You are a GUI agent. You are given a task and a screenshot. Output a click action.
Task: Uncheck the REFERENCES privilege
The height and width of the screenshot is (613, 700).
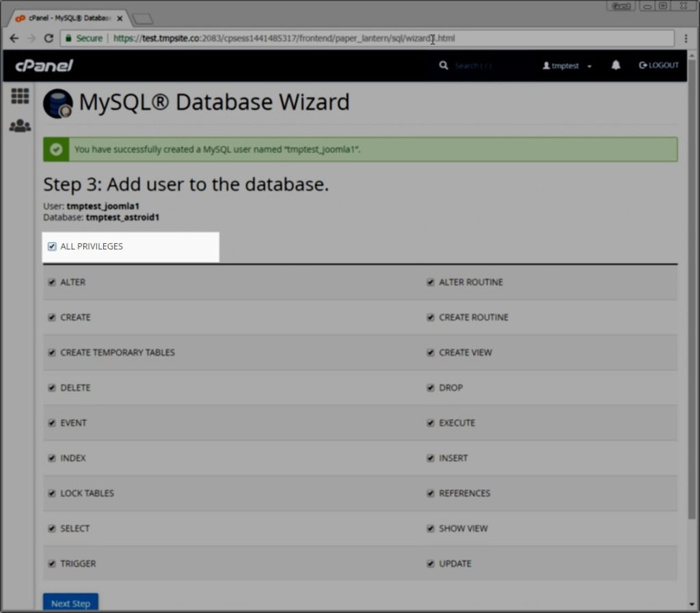(x=431, y=494)
